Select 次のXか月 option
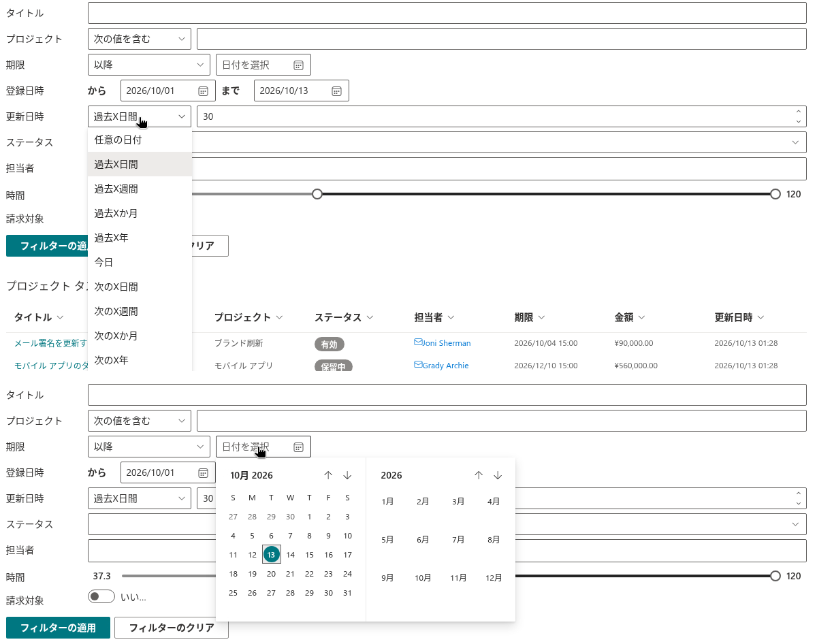 point(140,336)
